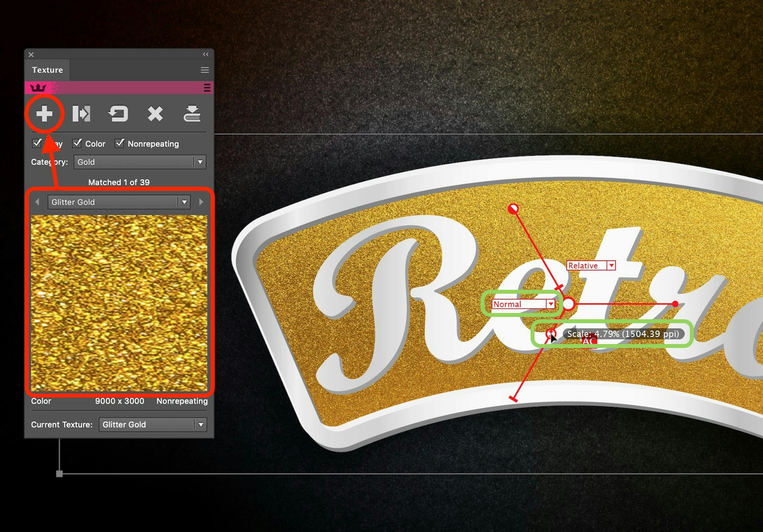View the previous texture with the left arrow

[37, 202]
